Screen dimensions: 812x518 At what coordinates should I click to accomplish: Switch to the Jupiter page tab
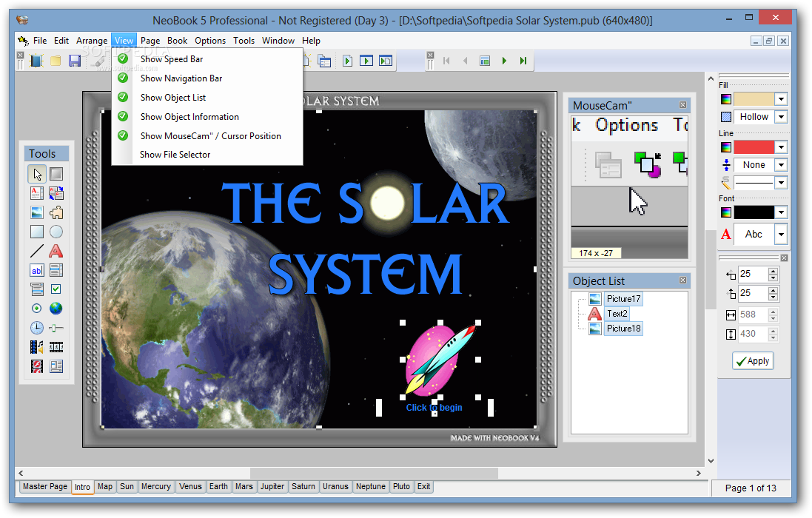(x=272, y=486)
